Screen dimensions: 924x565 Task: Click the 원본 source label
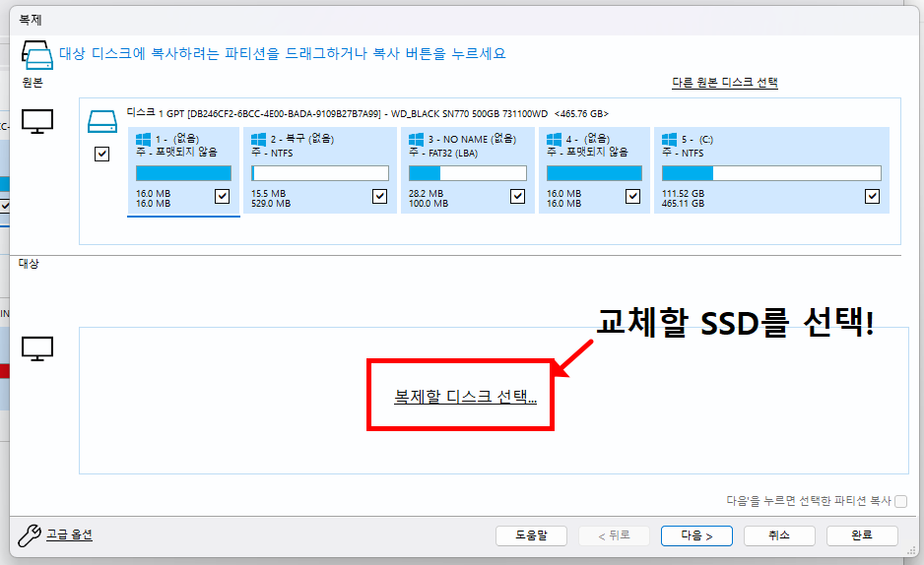(33, 83)
